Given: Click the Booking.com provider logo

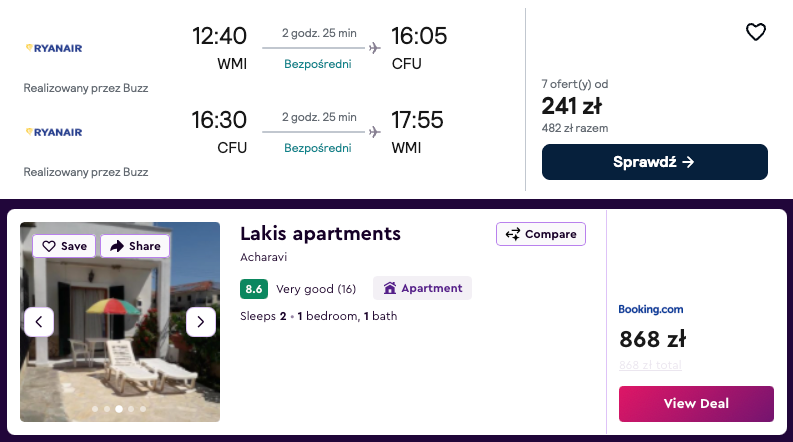Looking at the screenshot, I should pos(651,309).
